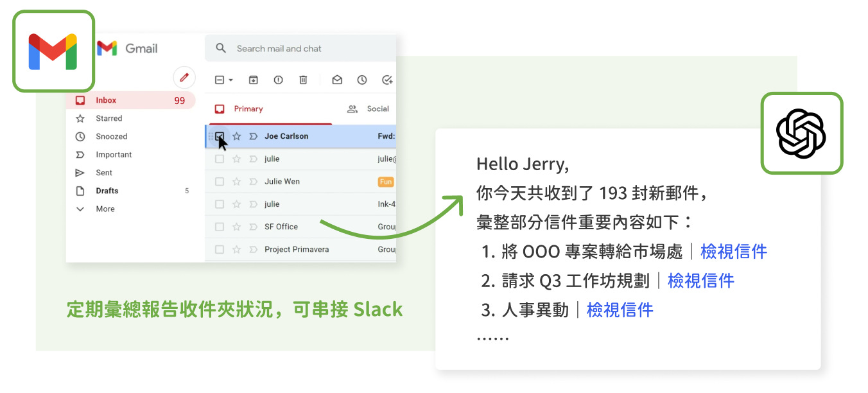Star the Julie Wen email
Screen dimensions: 868x393
(x=236, y=182)
